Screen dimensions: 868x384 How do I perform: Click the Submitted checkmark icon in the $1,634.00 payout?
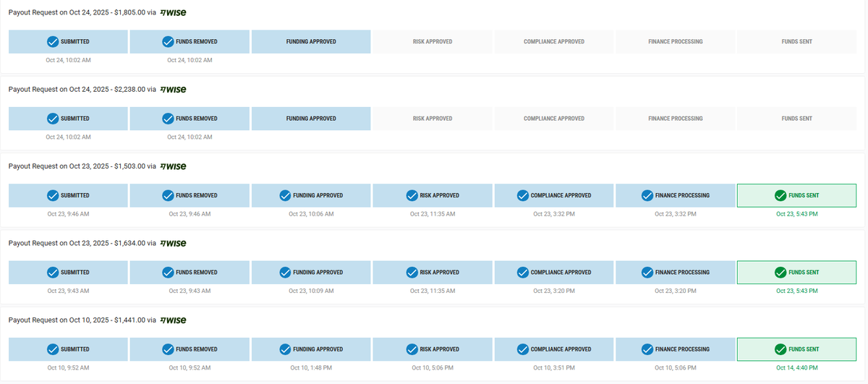point(52,273)
